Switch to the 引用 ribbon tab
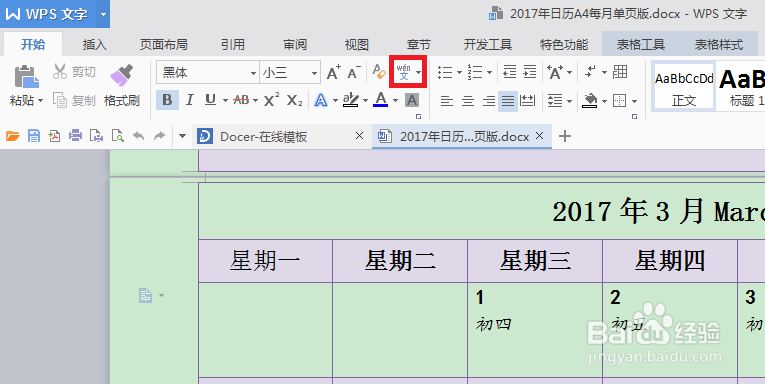This screenshot has height=384, width=765. [x=233, y=44]
